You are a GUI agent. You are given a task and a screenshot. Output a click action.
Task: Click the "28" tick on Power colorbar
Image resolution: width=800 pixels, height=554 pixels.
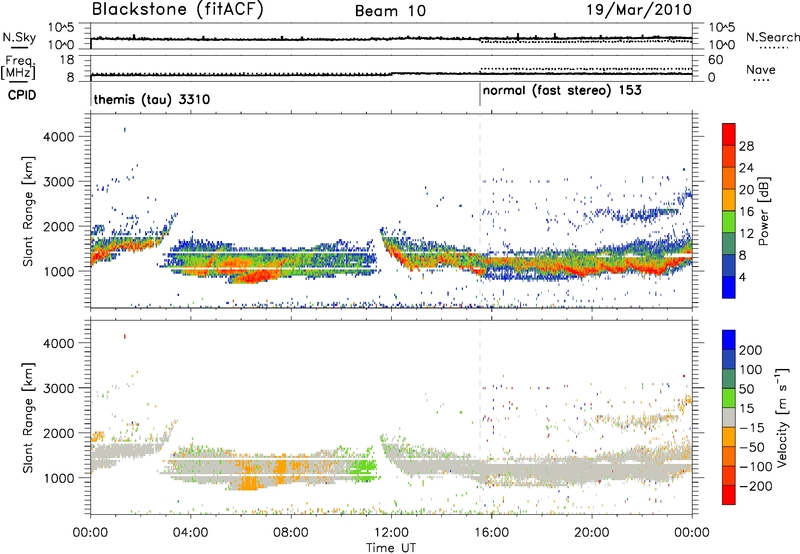pyautogui.click(x=746, y=146)
